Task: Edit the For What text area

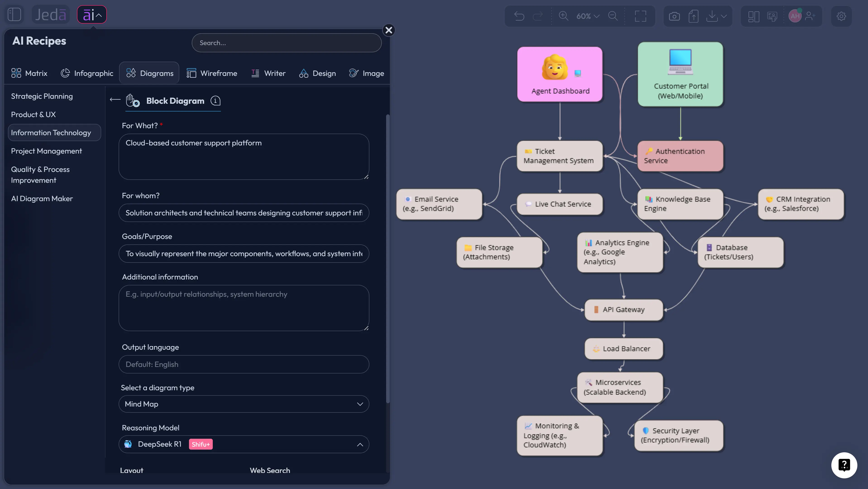Action: (244, 157)
